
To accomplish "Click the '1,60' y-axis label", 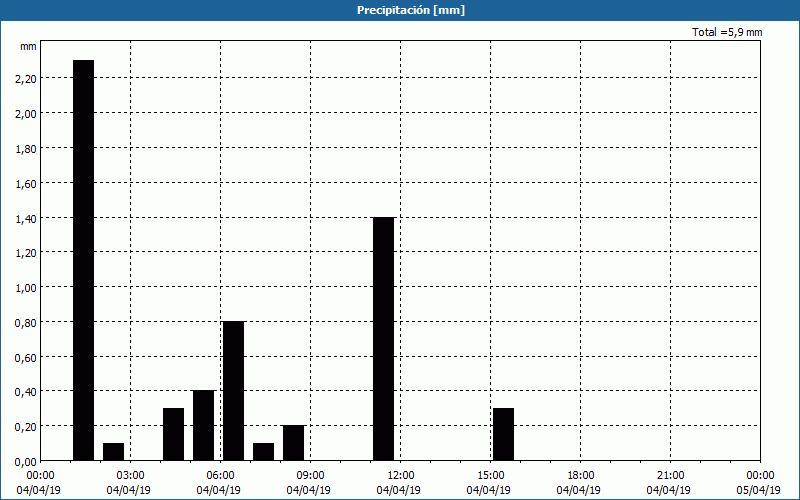I will click(x=26, y=183).
